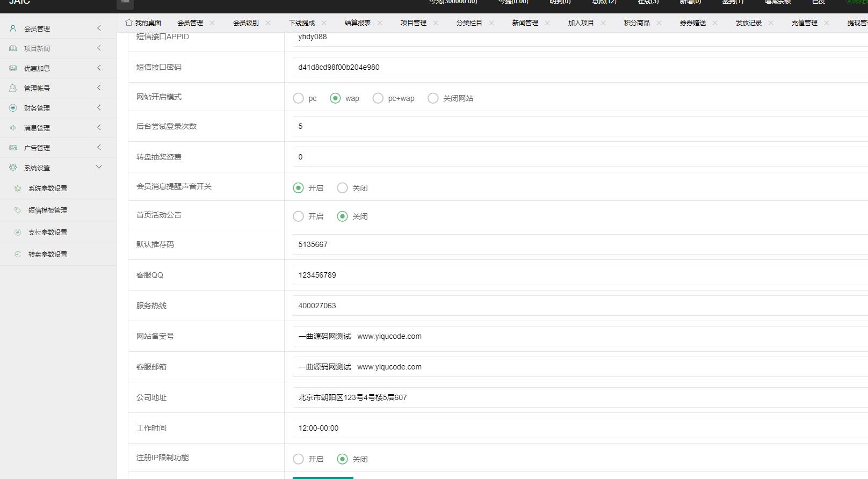Click the 消息管理 speaker icon
This screenshot has height=479, width=868.
pos(13,128)
